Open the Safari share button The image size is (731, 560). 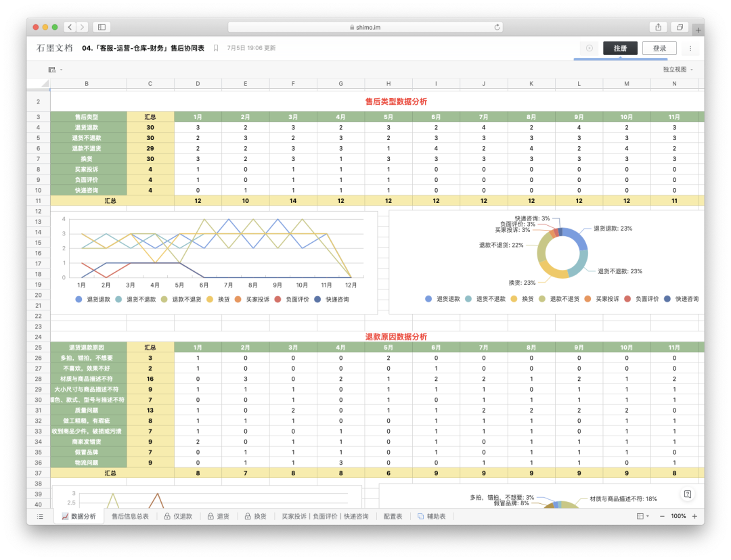coord(659,27)
